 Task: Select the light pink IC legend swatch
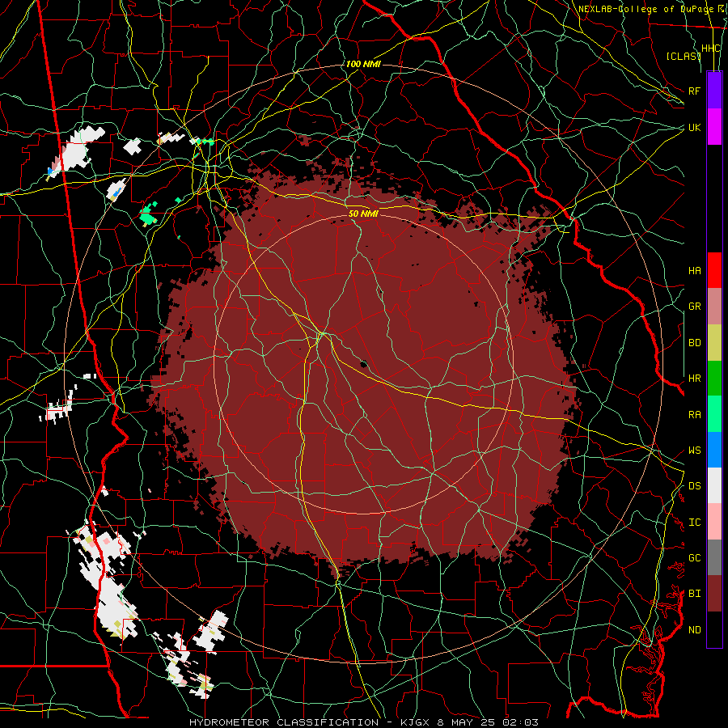tap(714, 522)
